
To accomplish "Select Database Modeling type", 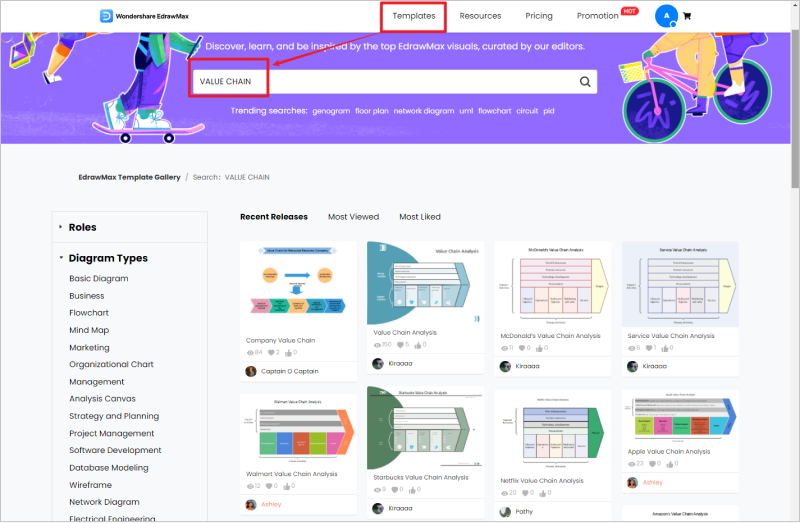I will [109, 467].
